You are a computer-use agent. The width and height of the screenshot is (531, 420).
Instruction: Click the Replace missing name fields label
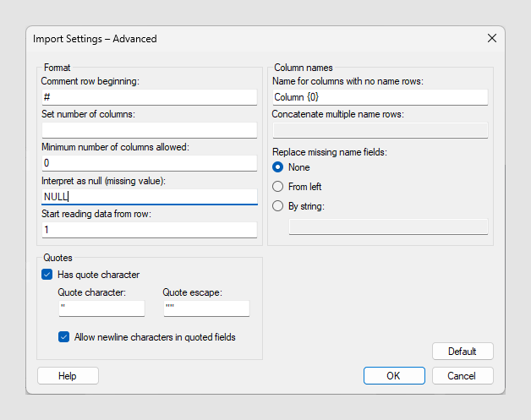pos(330,152)
